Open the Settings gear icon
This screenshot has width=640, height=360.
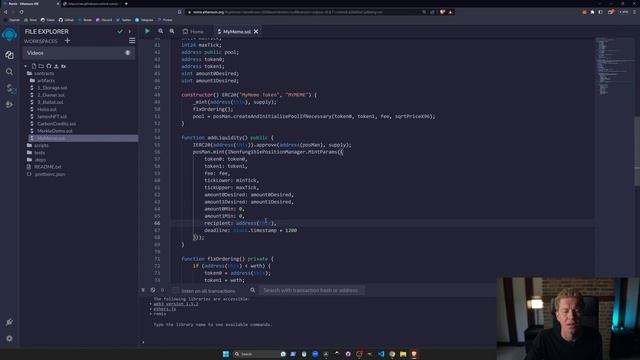tap(9, 339)
